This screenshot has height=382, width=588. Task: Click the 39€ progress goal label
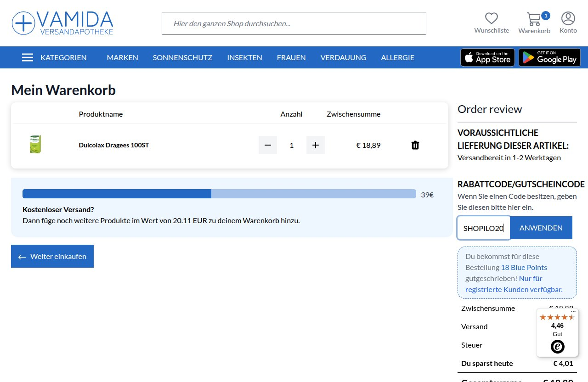point(427,195)
